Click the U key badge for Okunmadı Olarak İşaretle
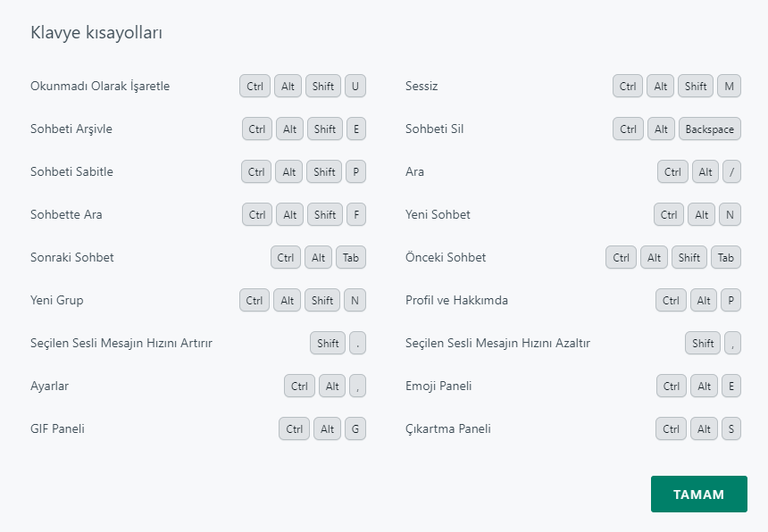This screenshot has width=768, height=532. point(355,87)
